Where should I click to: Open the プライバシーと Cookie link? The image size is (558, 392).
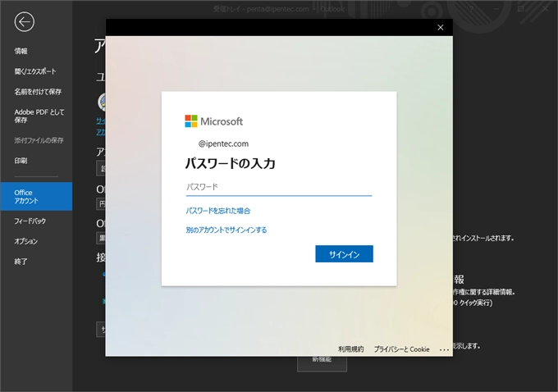coord(401,349)
